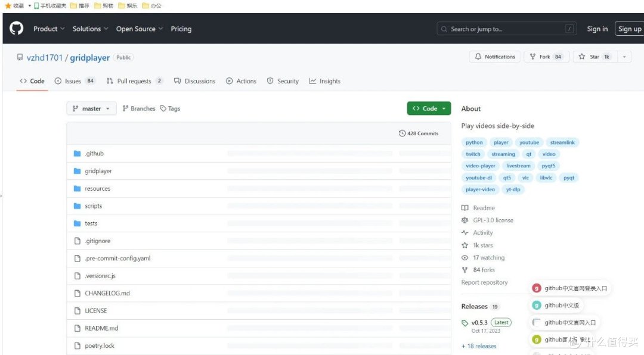Go to the Discussions tab

tap(194, 81)
